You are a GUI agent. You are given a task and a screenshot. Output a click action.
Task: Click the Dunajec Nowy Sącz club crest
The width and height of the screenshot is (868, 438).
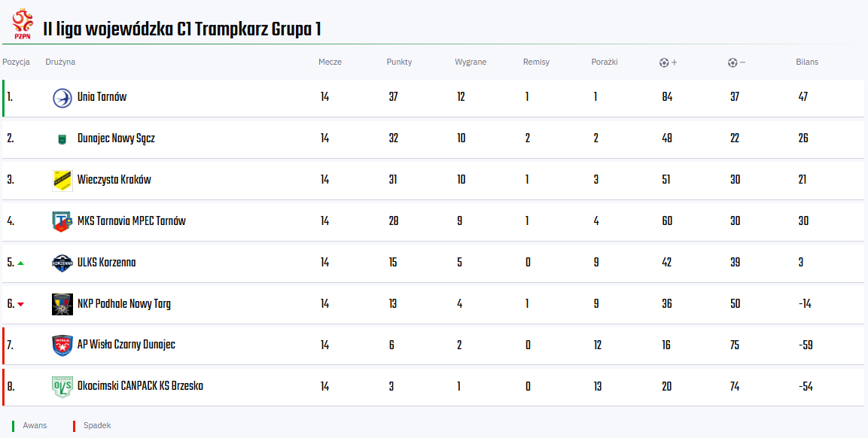click(x=62, y=138)
